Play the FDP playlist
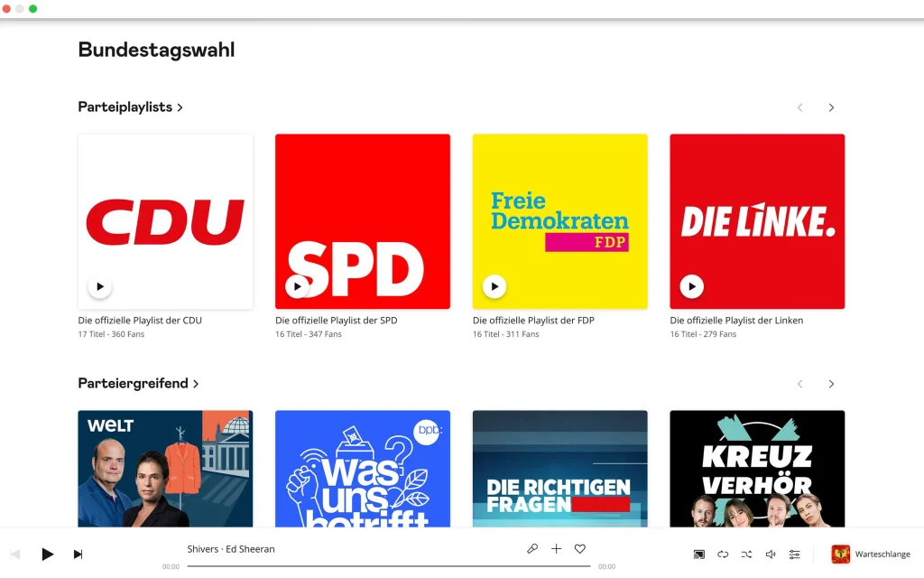 coord(494,286)
